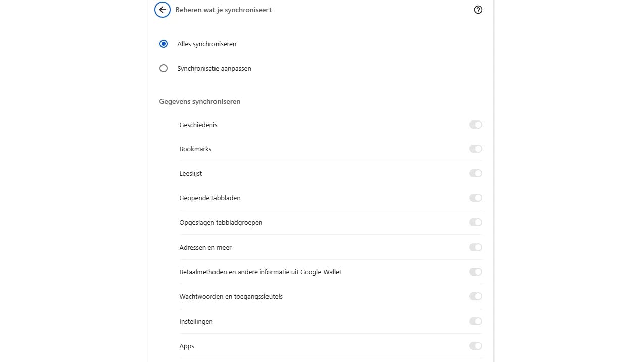Viewport: 644px width, 362px height.
Task: Click the back arrow button
Action: click(163, 10)
